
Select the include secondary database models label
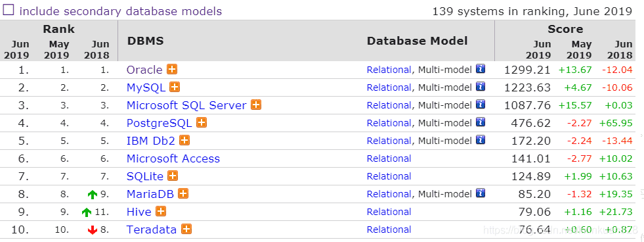point(121,11)
